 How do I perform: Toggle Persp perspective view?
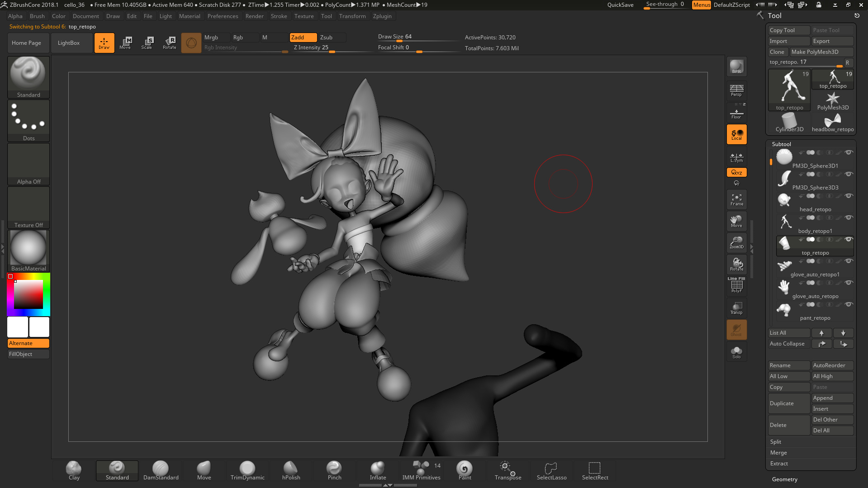tap(736, 90)
